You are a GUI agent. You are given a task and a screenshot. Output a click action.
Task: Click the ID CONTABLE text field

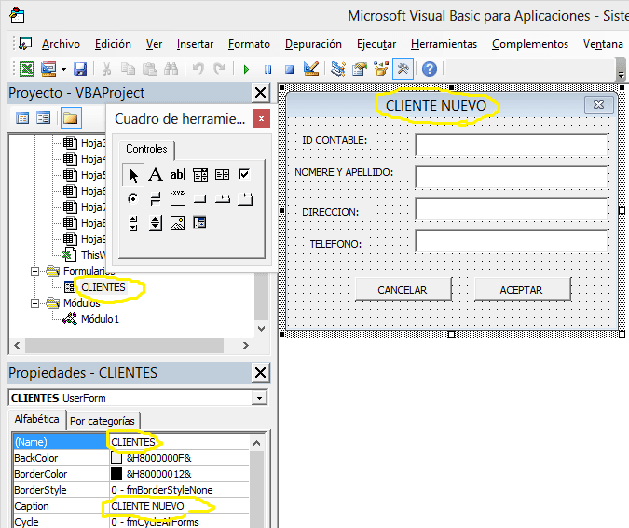(511, 144)
